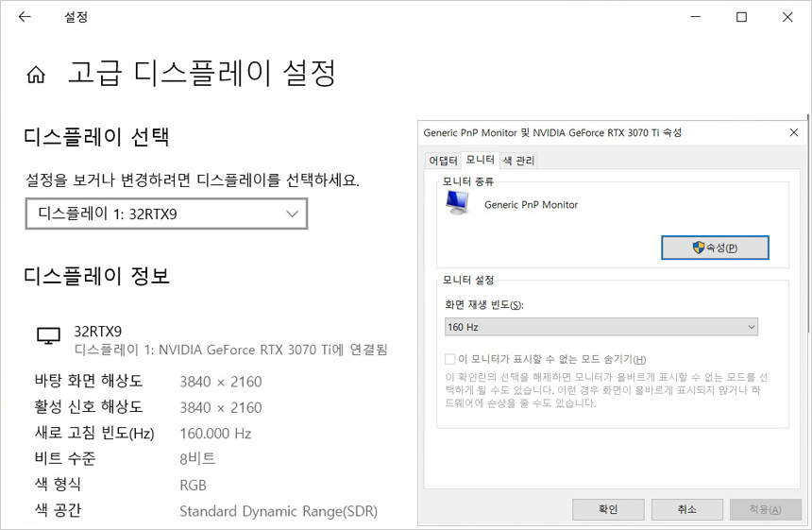Open the 디스플레이 1: 32RTX9 dropdown
Screen dimensions: 812x530
166,214
